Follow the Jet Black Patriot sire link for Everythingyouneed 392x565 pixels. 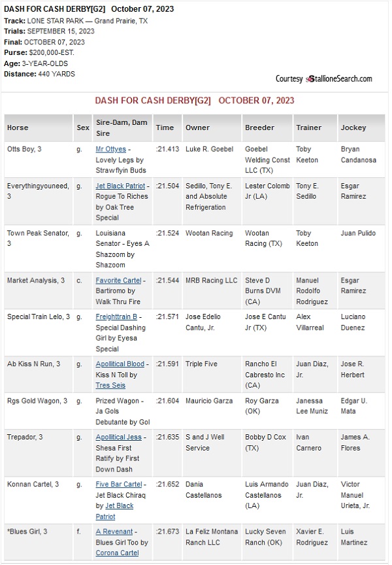click(120, 186)
